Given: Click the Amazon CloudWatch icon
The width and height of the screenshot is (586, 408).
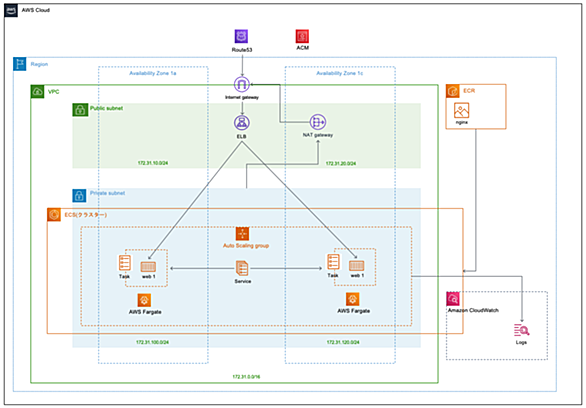Looking at the screenshot, I should (453, 299).
